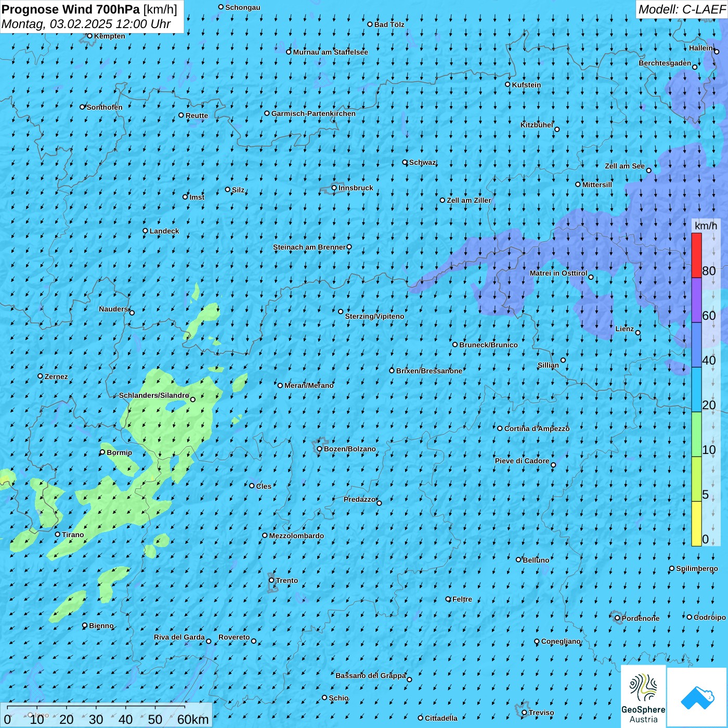
Task: Click the 'Schwaz' label
Action: (x=422, y=162)
